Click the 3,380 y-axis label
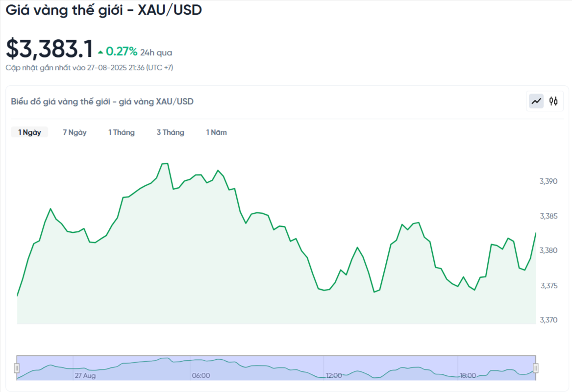This screenshot has height=392, width=572. [548, 250]
